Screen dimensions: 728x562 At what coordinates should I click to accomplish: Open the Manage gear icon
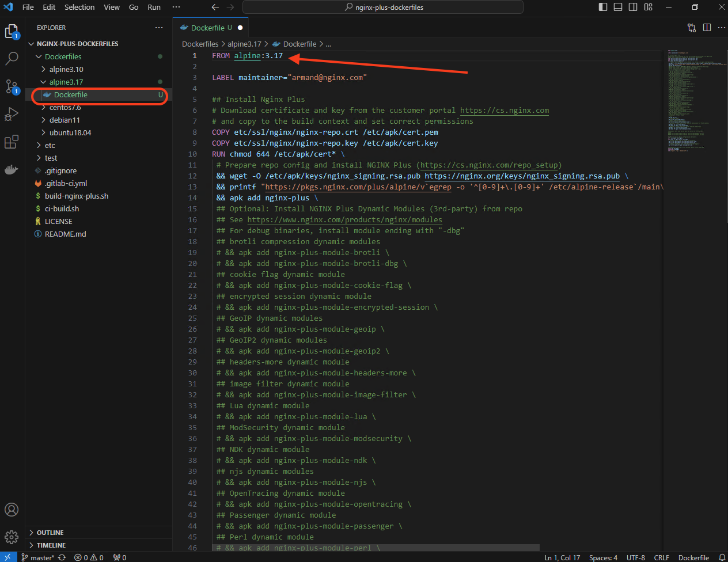tap(12, 537)
